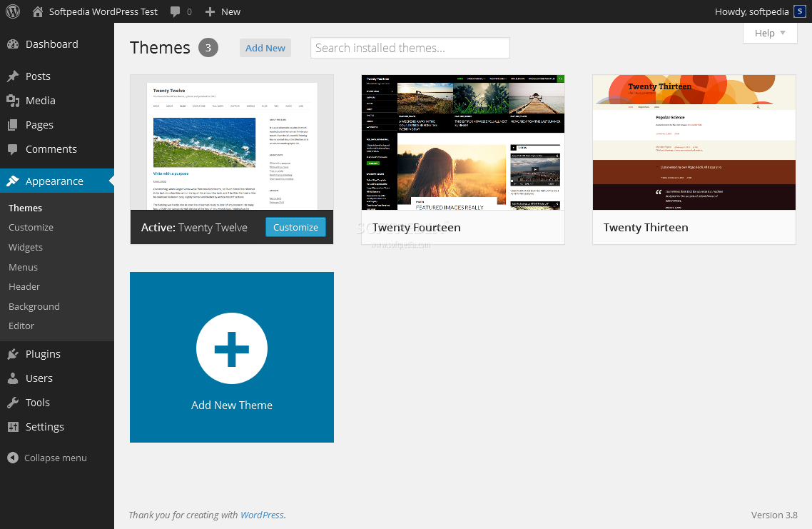The image size is (812, 529).
Task: Click the Posts pushpin icon
Action: click(x=13, y=76)
